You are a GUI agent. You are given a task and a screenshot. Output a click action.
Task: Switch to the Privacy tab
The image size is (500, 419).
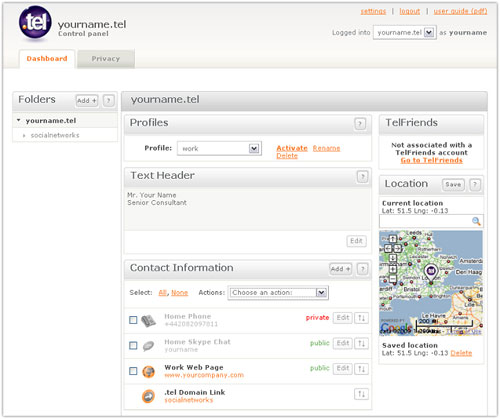pos(106,59)
